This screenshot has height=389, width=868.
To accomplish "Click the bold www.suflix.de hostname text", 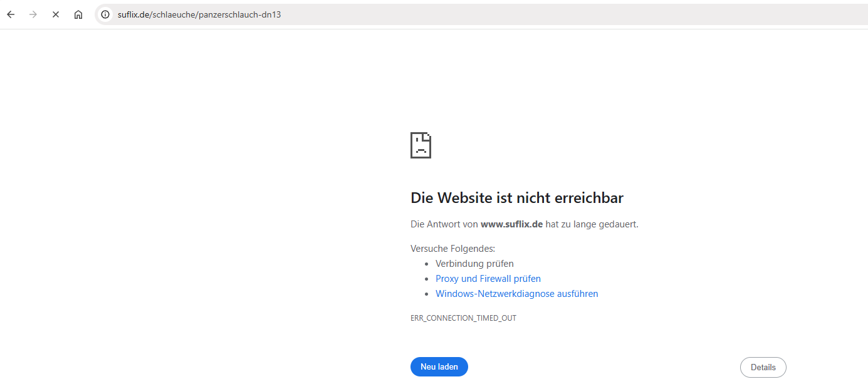I will click(x=511, y=224).
